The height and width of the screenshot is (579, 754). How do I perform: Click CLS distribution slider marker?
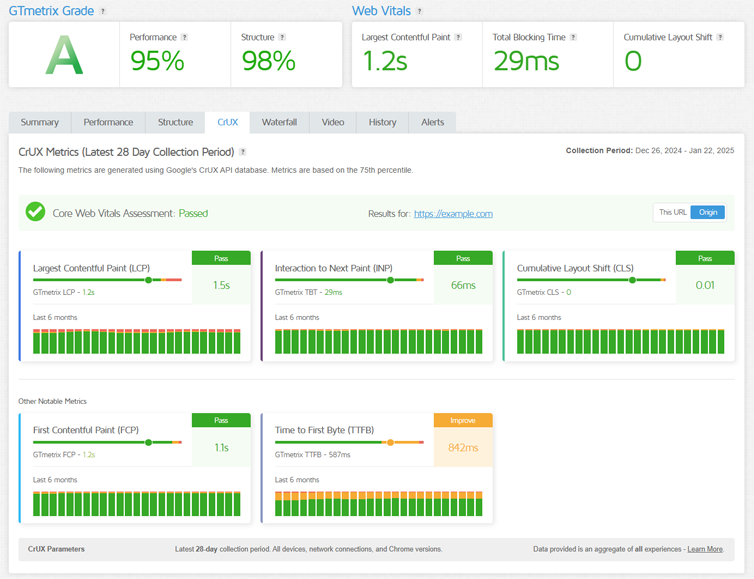[x=632, y=280]
